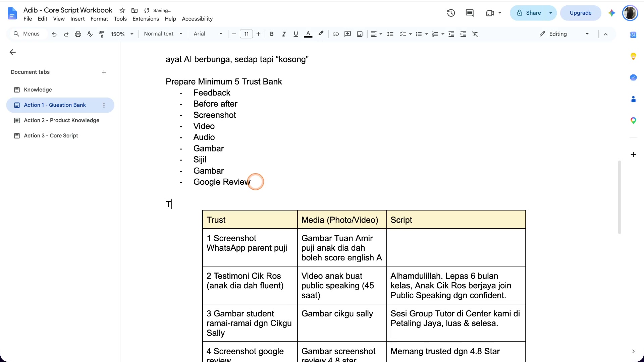Click the Increase indent icon
The height and width of the screenshot is (362, 644).
tap(463, 34)
